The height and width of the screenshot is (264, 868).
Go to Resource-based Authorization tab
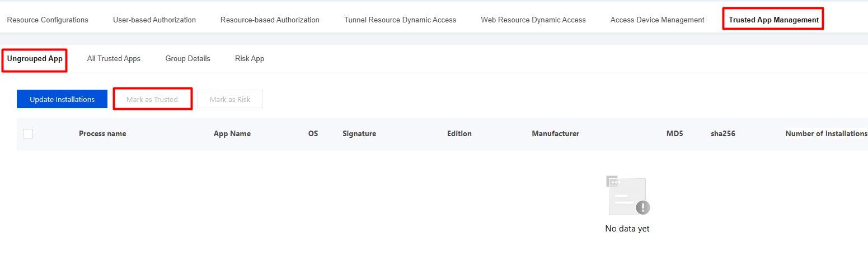[x=270, y=20]
